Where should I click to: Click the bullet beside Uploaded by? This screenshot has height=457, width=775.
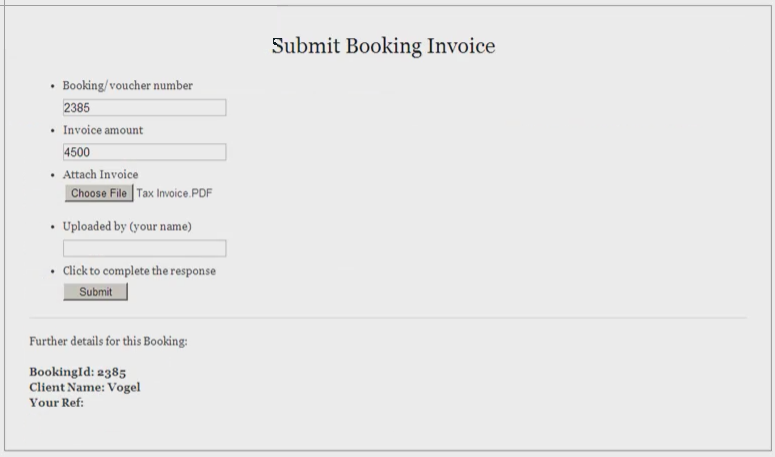52,228
